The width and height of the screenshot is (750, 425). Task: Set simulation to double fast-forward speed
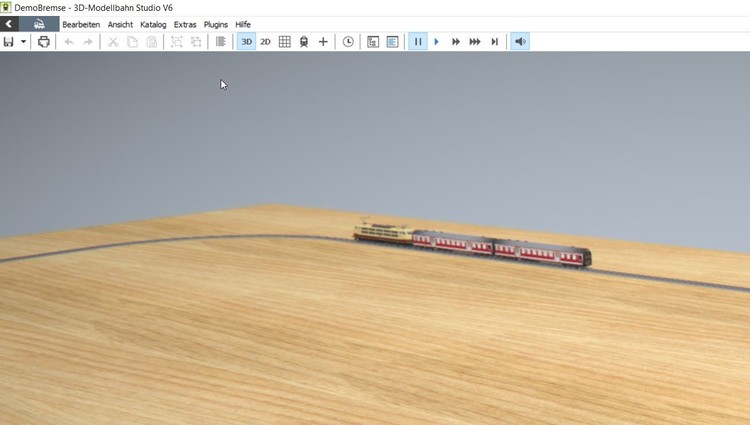point(456,42)
